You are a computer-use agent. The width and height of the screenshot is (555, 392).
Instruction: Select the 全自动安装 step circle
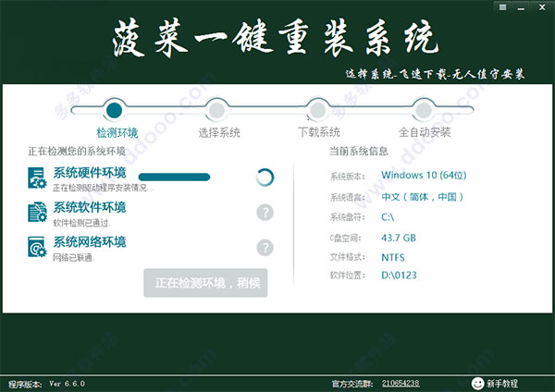pos(424,110)
